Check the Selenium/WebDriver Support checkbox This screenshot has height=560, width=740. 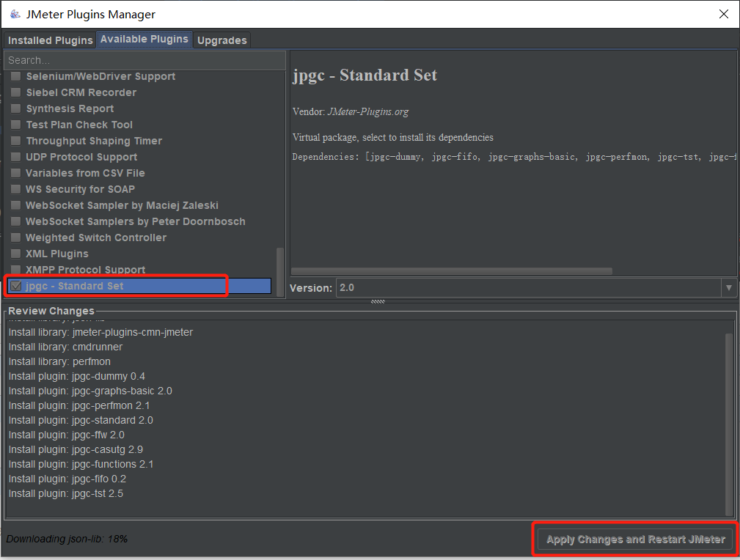15,76
